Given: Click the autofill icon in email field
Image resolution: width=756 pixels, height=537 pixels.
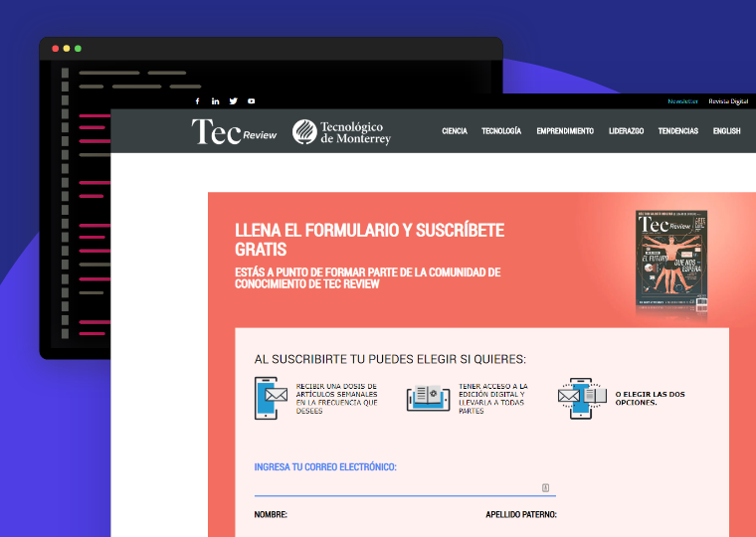Looking at the screenshot, I should (x=545, y=488).
